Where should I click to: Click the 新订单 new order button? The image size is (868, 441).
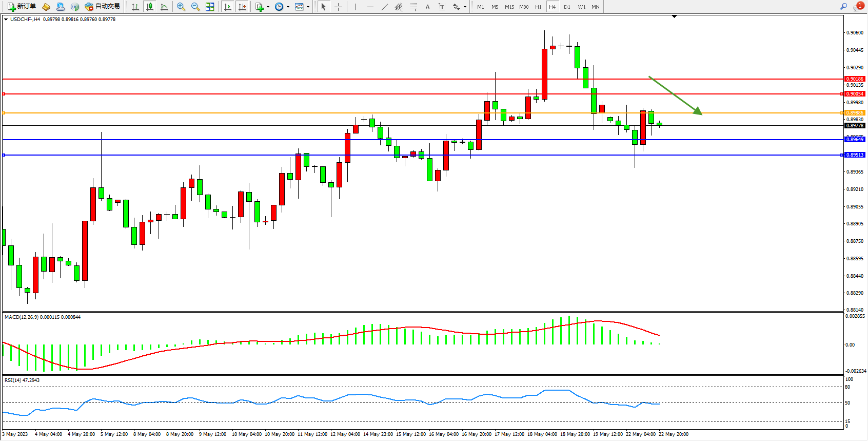click(22, 7)
